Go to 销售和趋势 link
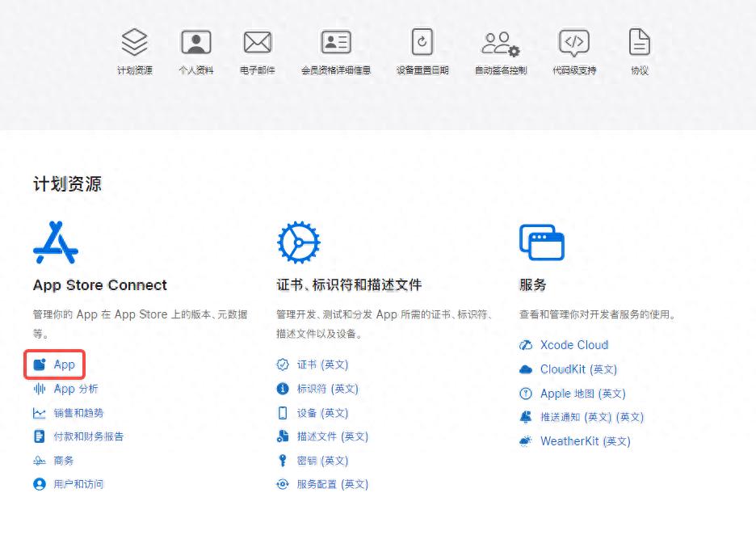 coord(78,413)
